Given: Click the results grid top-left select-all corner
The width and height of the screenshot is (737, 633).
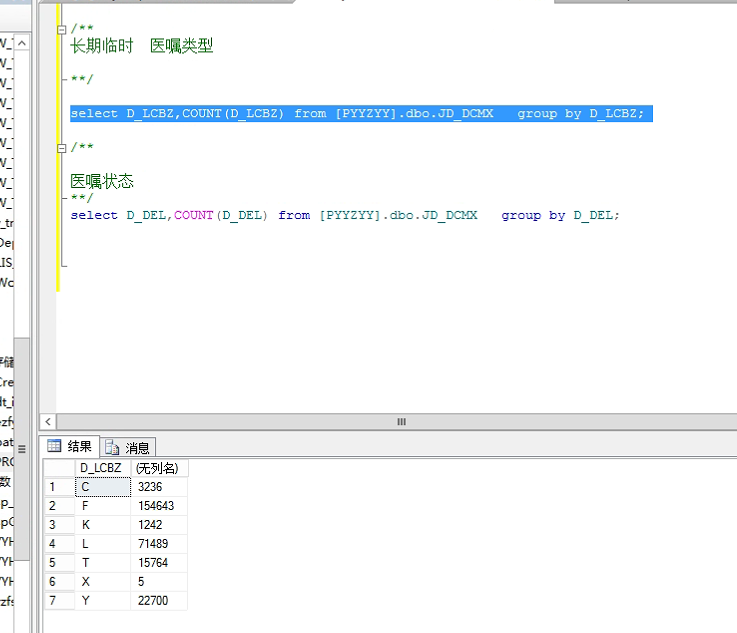Looking at the screenshot, I should tap(59, 468).
